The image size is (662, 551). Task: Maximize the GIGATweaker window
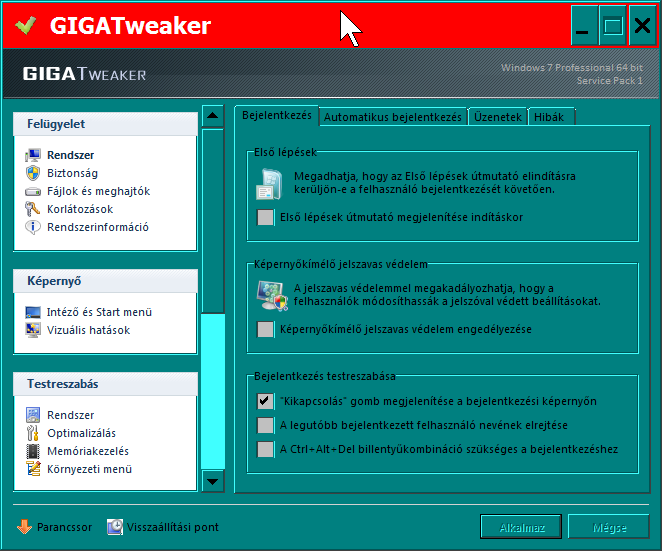click(x=613, y=25)
